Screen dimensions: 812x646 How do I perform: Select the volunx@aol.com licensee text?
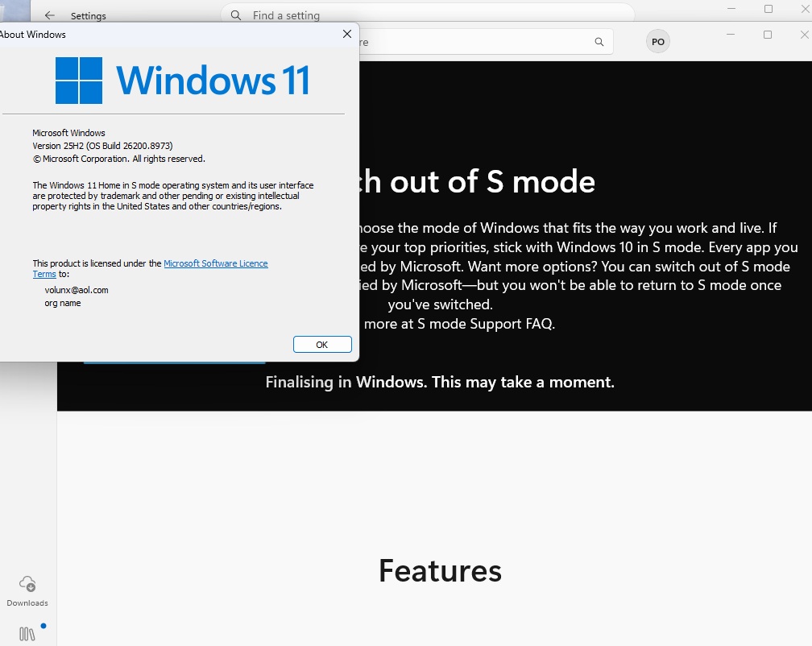click(x=77, y=290)
